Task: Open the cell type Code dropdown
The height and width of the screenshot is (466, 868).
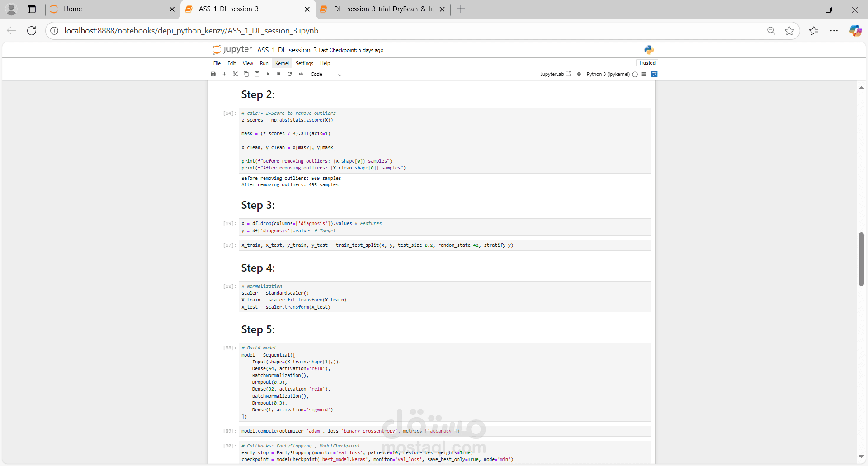Action: pyautogui.click(x=325, y=75)
